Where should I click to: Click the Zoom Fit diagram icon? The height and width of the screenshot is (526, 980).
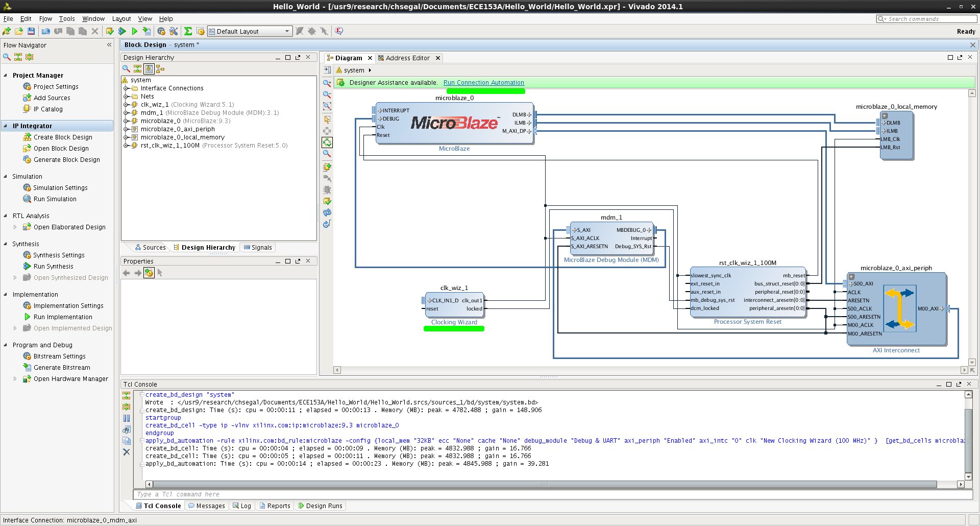[327, 106]
